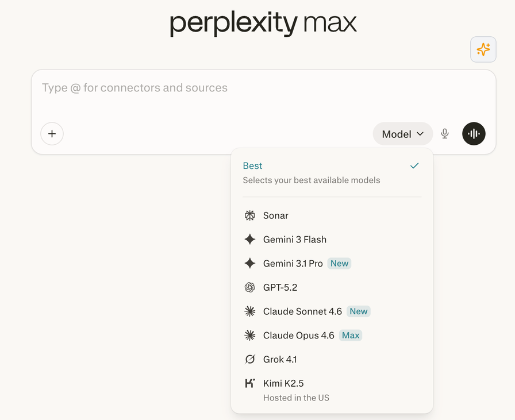
Task: Click the orange sparkle icon button
Action: tap(483, 49)
